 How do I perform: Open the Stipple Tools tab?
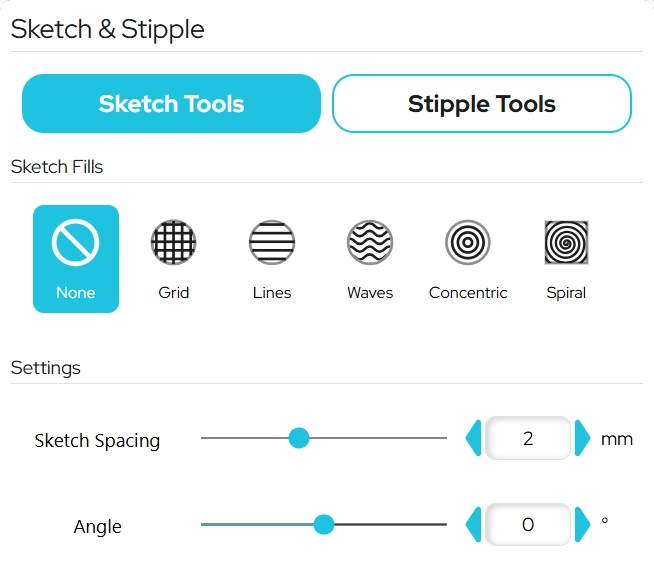point(481,104)
